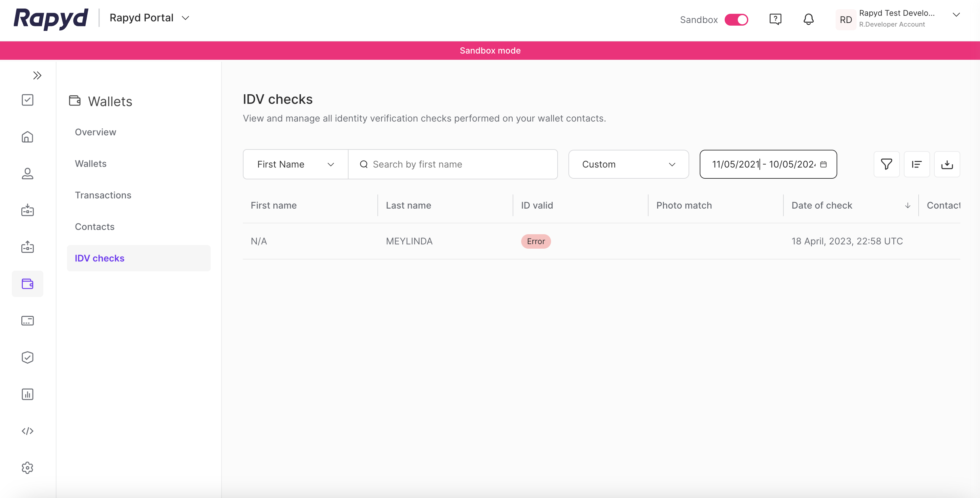Image resolution: width=980 pixels, height=498 pixels.
Task: Open the Developers code icon in sidebar
Action: (27, 431)
